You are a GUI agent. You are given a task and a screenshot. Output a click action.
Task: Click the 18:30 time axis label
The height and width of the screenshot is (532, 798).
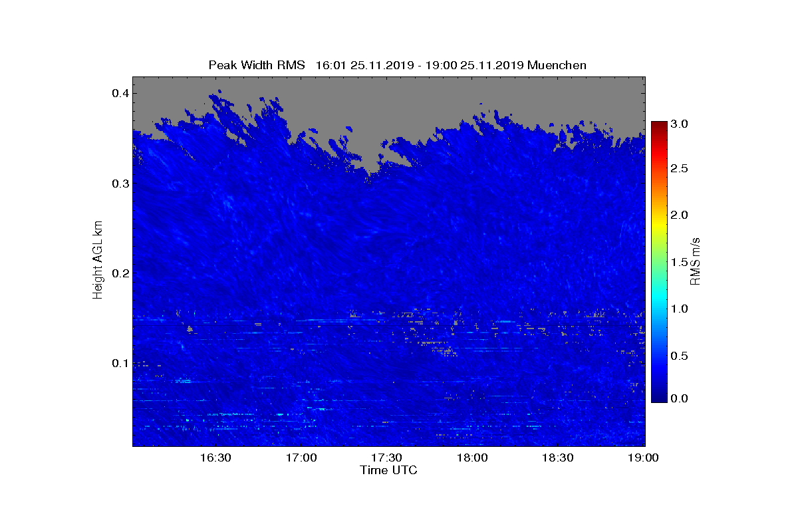(557, 458)
